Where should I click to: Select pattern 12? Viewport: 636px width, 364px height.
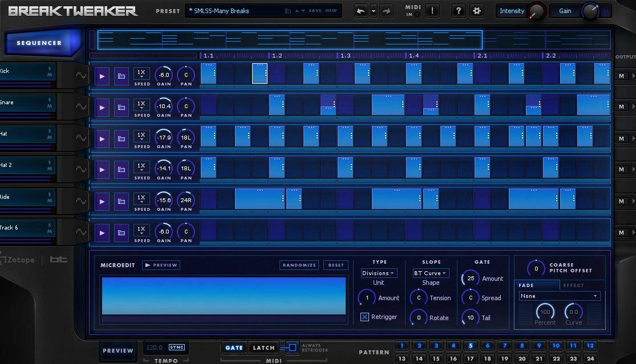[x=590, y=346]
